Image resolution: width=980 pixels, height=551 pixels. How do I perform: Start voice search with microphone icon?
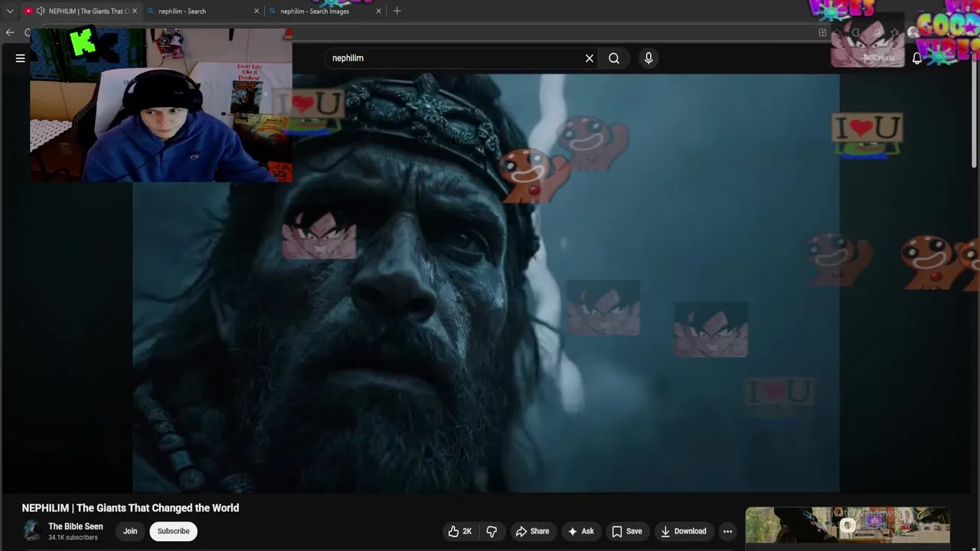click(648, 58)
